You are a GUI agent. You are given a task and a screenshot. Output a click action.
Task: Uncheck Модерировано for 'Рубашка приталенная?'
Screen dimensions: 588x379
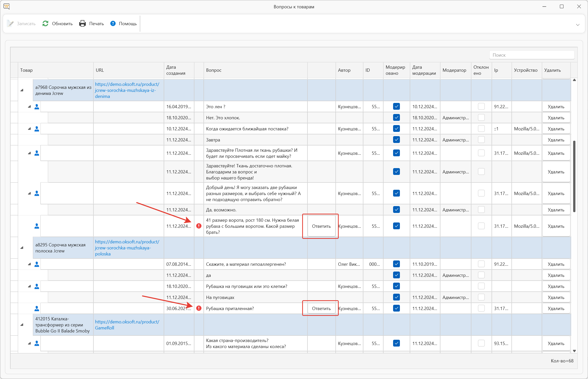[x=396, y=308]
